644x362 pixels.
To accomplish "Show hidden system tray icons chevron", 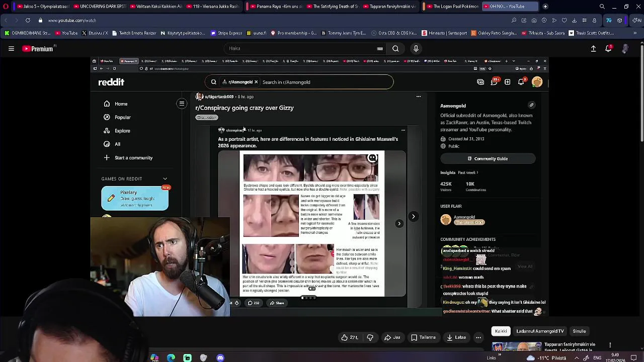I will pos(577,358).
